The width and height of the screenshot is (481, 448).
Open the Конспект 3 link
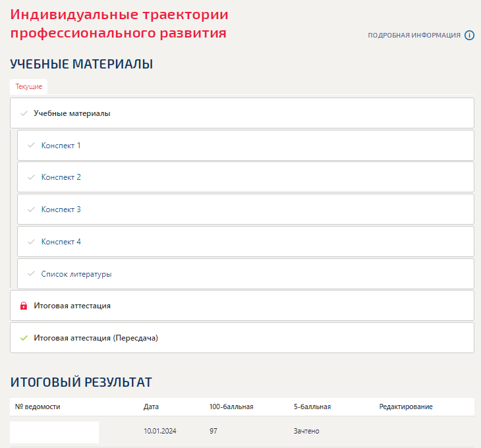(61, 210)
